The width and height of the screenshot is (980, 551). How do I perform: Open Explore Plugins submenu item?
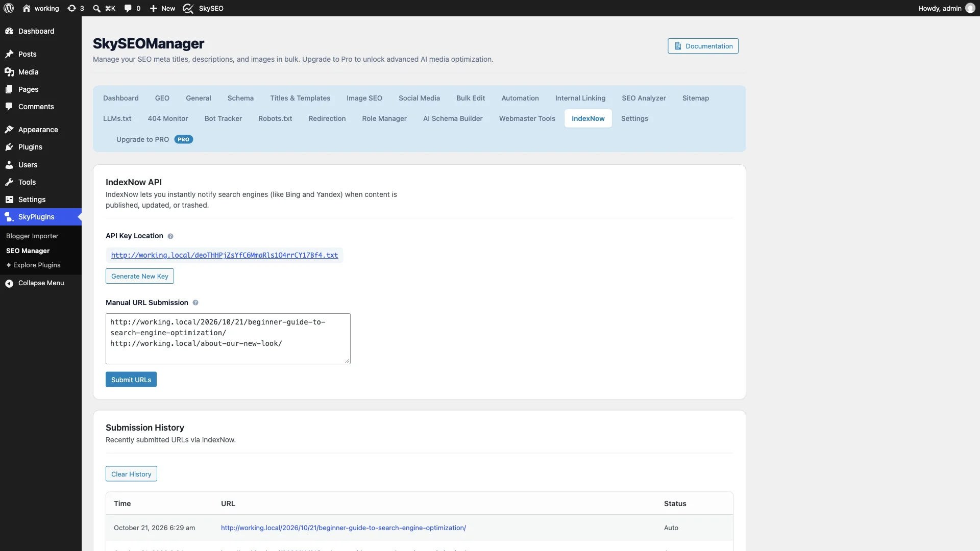(x=33, y=265)
